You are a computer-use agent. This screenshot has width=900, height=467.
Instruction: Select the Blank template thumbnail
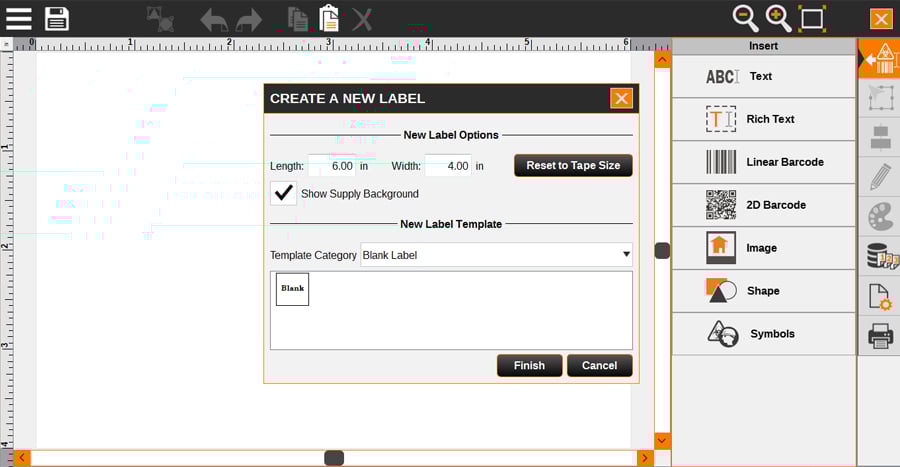coord(292,289)
